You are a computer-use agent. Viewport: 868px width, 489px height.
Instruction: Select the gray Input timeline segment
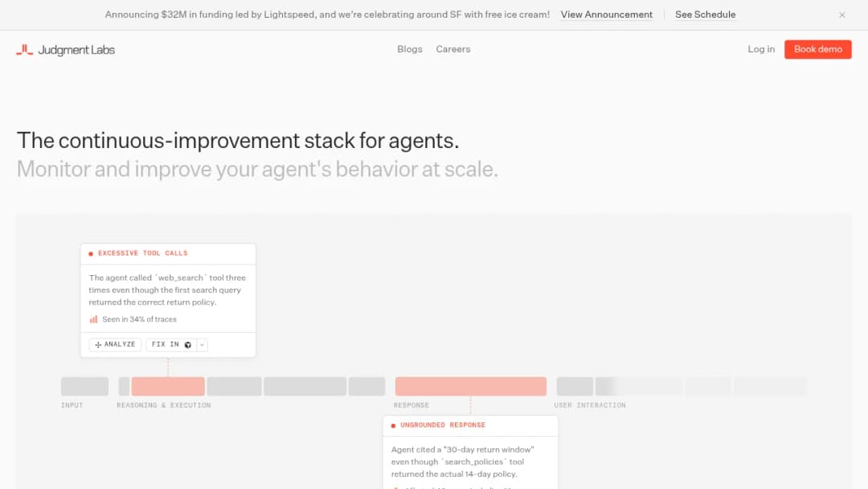pyautogui.click(x=84, y=386)
